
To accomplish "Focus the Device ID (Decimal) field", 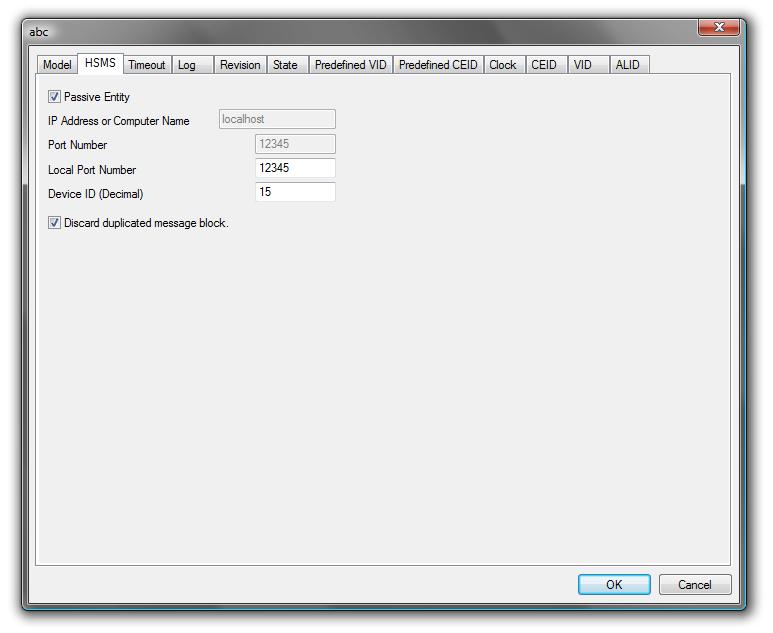I will [x=295, y=192].
